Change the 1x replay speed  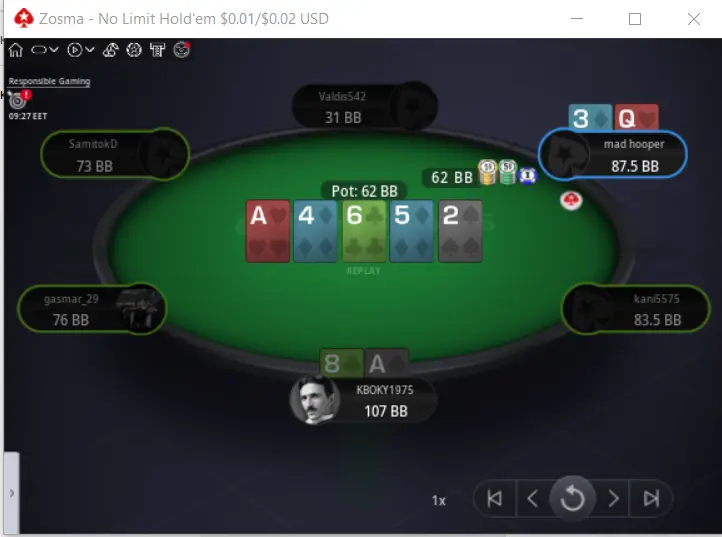(x=439, y=501)
